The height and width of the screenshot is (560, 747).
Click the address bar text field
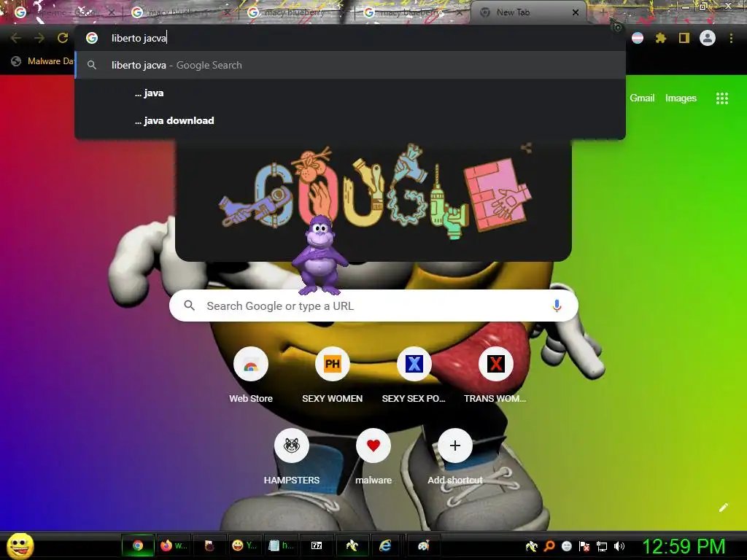(x=350, y=38)
